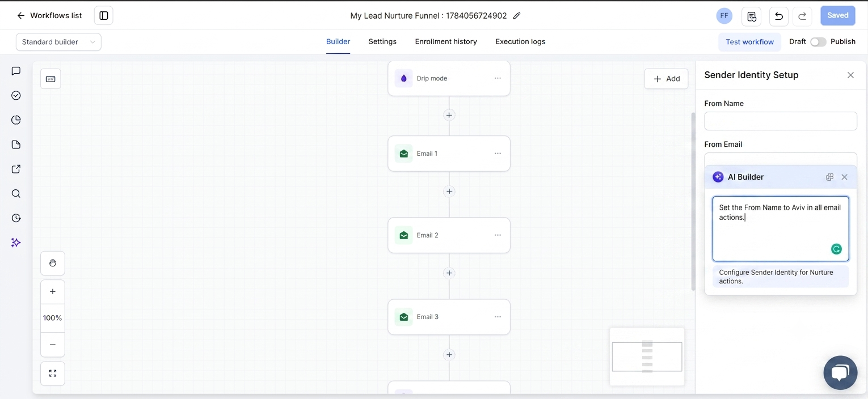The width and height of the screenshot is (868, 399).
Task: Open the history clock sidebar icon
Action: (x=16, y=218)
